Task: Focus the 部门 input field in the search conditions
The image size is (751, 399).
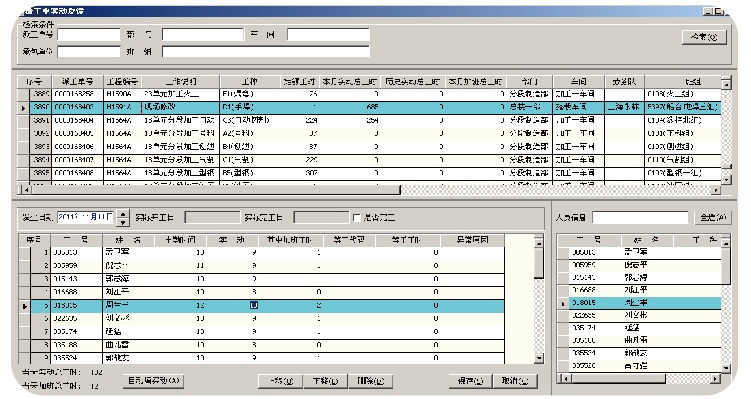Action: tap(203, 34)
